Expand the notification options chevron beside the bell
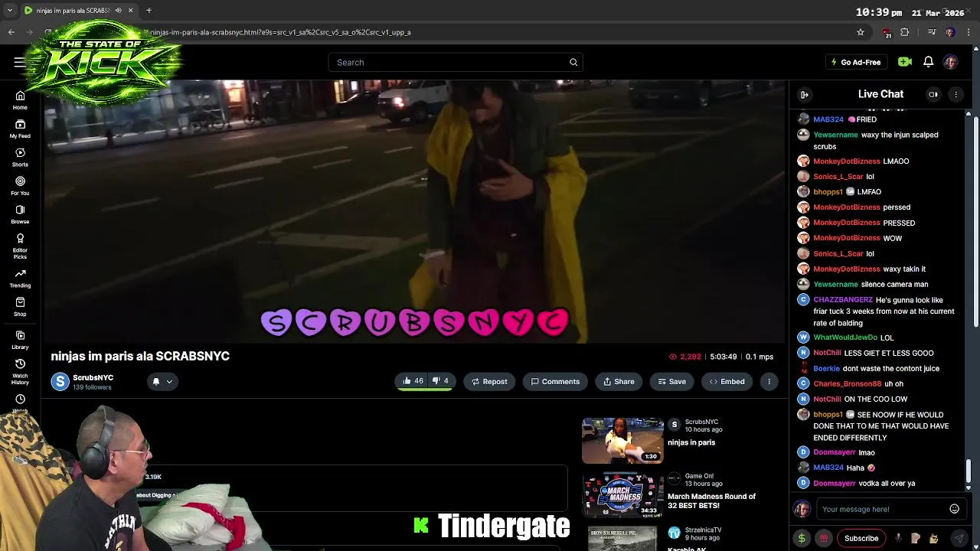 (169, 381)
